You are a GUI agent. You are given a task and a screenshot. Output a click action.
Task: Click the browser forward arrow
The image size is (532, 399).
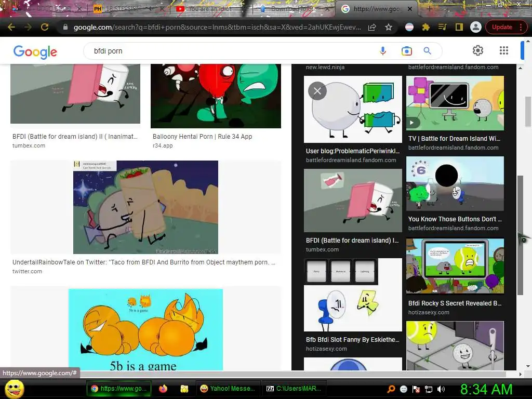[28, 27]
